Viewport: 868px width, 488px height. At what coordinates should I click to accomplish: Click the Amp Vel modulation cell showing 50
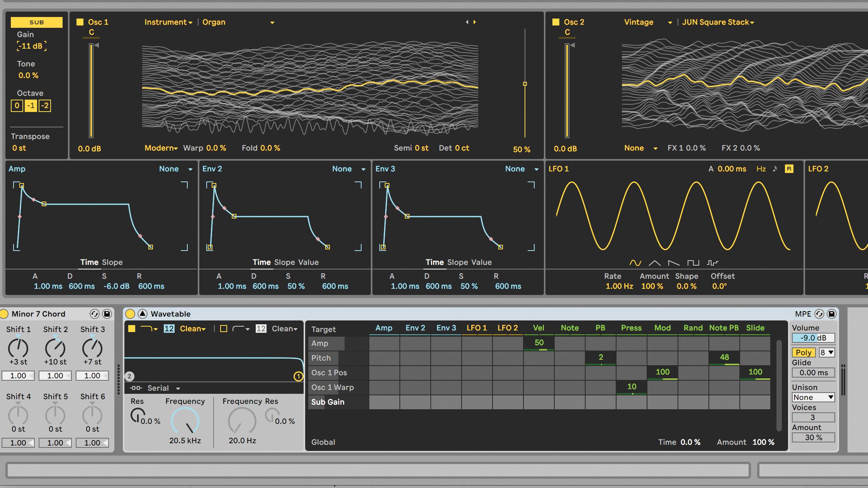539,343
